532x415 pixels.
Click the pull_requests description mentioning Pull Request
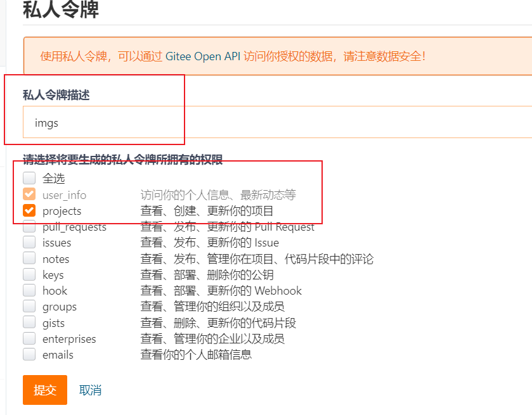228,227
